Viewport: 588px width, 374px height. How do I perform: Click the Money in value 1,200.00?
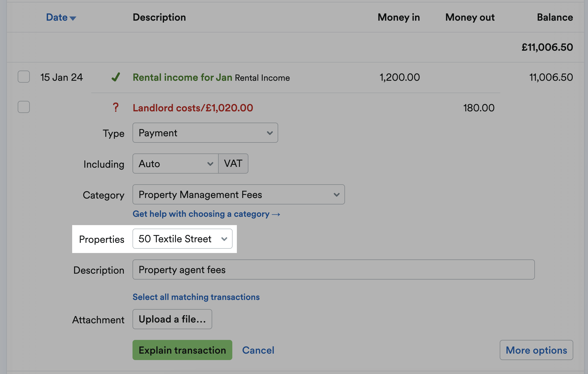pyautogui.click(x=400, y=78)
